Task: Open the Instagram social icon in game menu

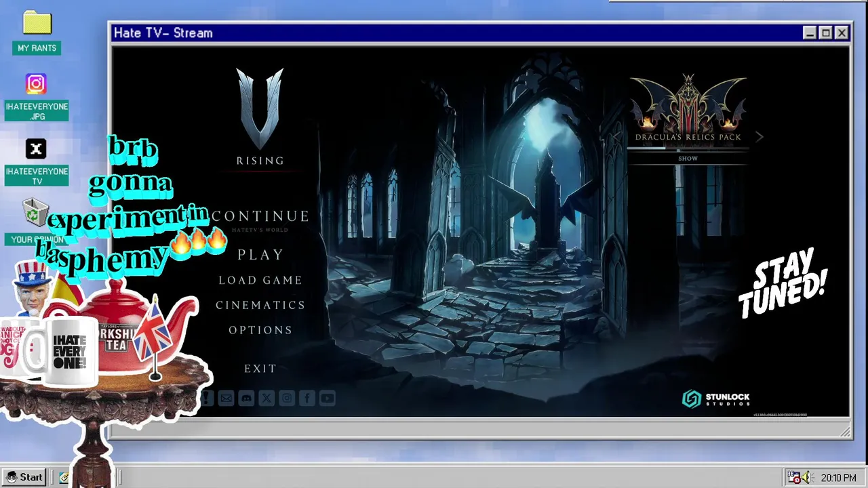Action: (x=287, y=399)
